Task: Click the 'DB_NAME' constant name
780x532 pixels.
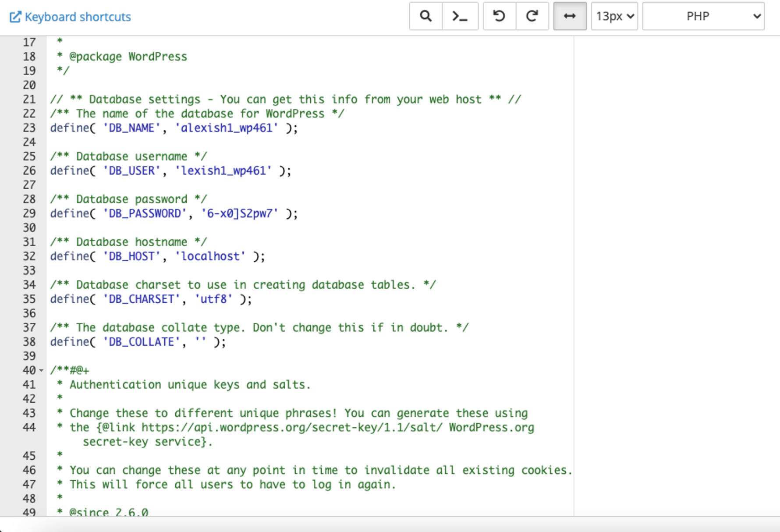Action: coord(131,128)
